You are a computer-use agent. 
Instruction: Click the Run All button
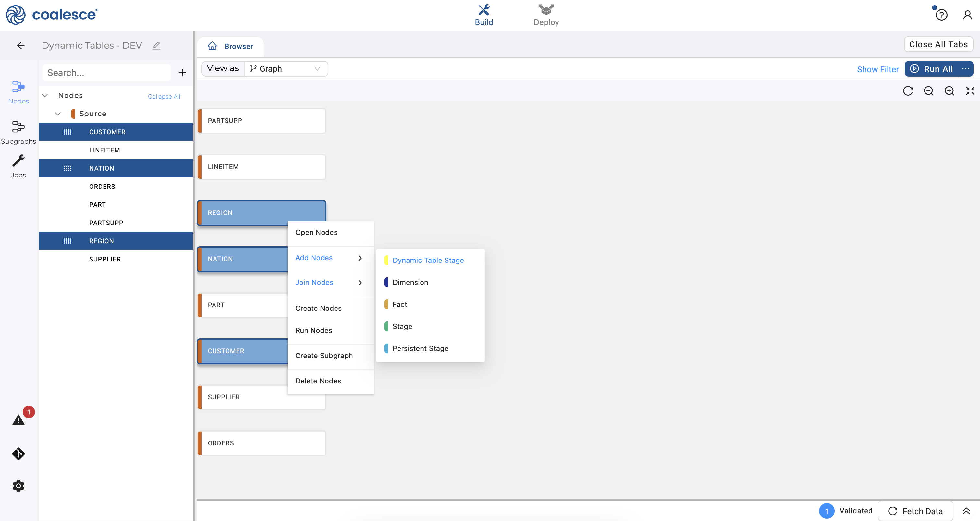click(x=933, y=69)
